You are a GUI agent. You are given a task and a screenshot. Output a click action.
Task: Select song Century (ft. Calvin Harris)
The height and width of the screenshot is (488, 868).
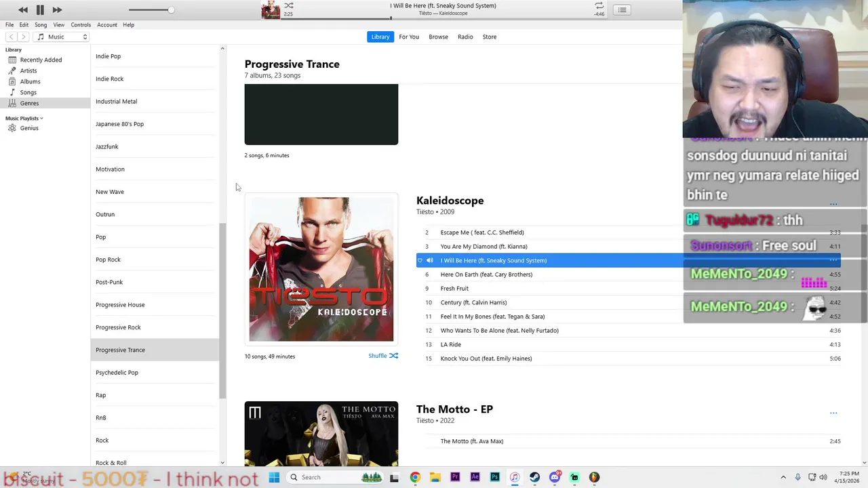473,302
